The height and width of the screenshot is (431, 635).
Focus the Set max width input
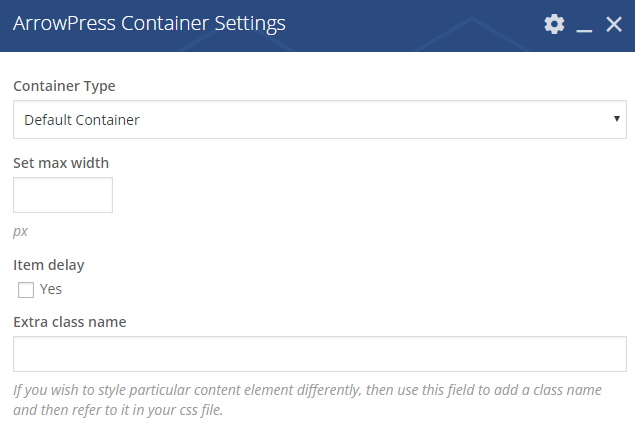click(x=63, y=195)
